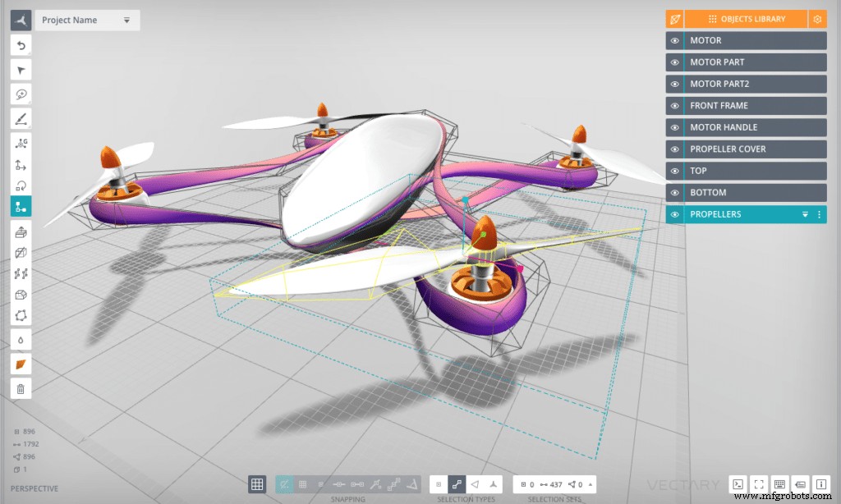Click the Objects Library header tab
Image resolution: width=841 pixels, height=504 pixels.
(753, 18)
